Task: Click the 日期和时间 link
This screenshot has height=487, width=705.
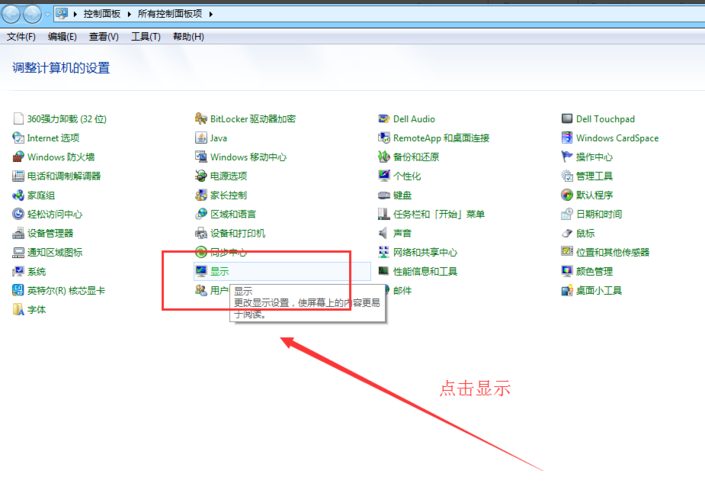Action: (598, 214)
